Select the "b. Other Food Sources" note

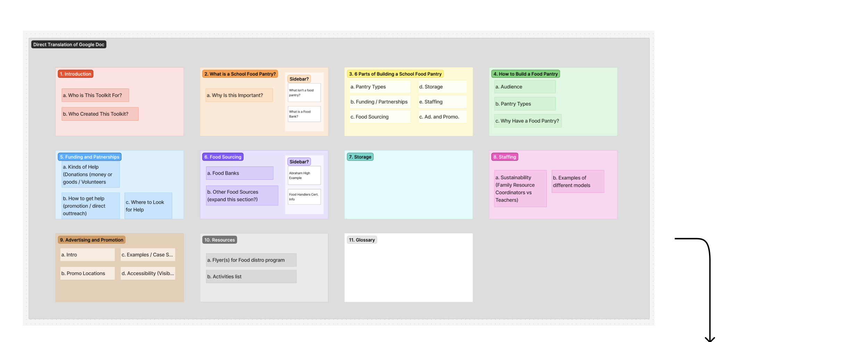pos(242,196)
